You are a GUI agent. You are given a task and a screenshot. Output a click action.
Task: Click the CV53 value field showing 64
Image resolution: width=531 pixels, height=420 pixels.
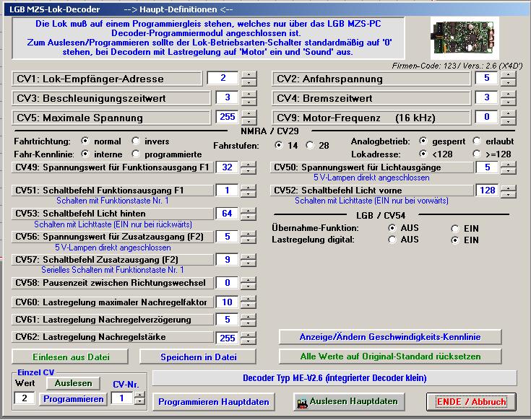click(x=227, y=214)
